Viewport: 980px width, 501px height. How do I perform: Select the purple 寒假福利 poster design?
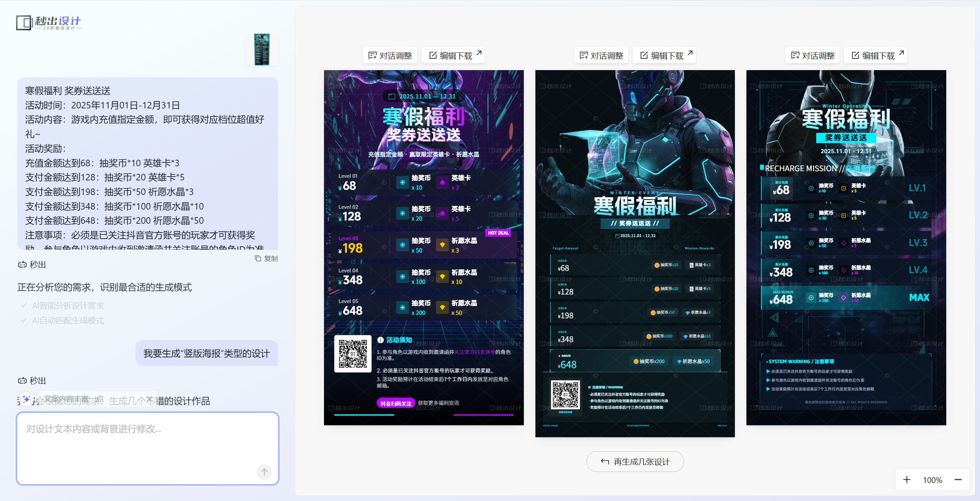[424, 247]
